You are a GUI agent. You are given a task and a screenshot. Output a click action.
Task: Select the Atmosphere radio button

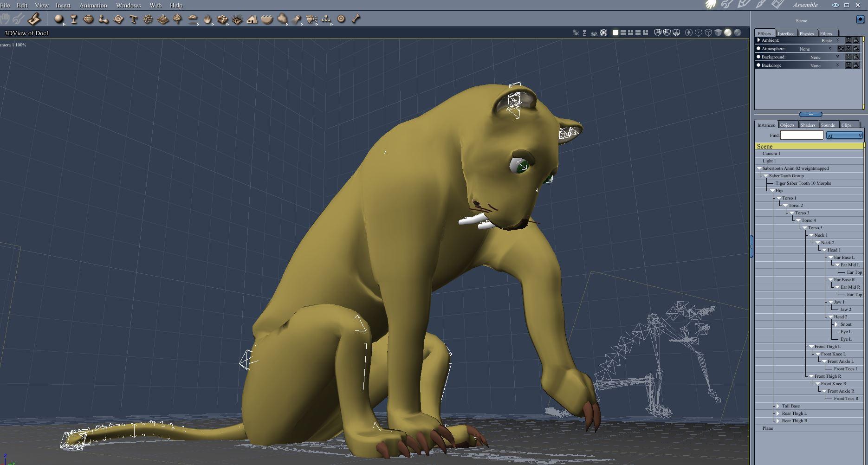758,49
